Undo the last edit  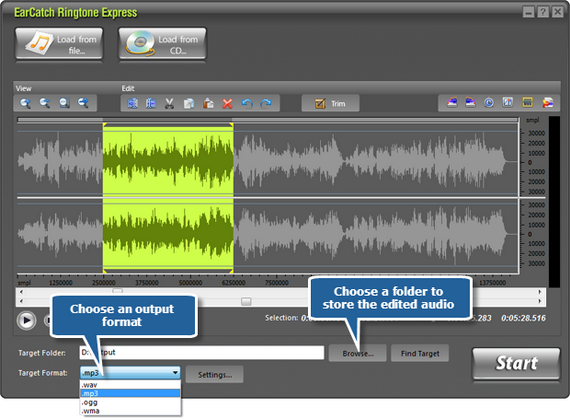coord(247,104)
